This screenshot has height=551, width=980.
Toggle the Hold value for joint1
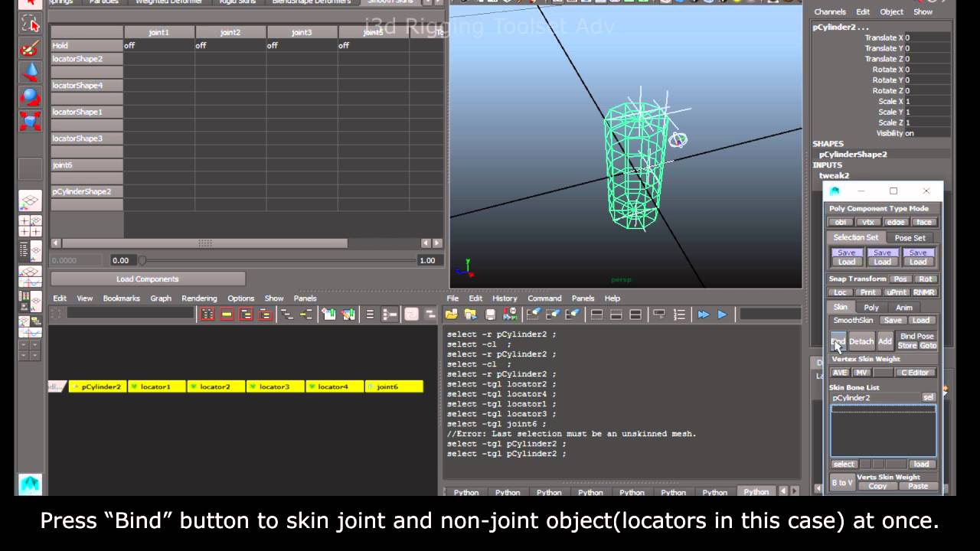(159, 45)
